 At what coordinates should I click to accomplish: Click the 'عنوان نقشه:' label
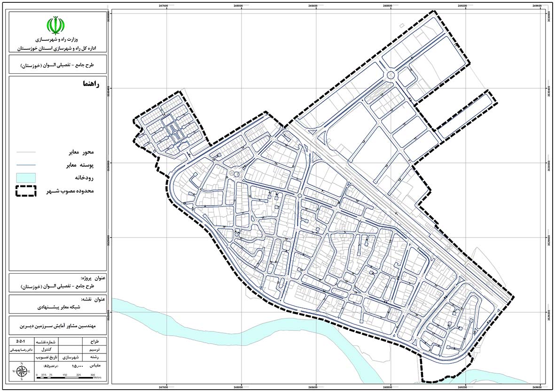pos(94,300)
